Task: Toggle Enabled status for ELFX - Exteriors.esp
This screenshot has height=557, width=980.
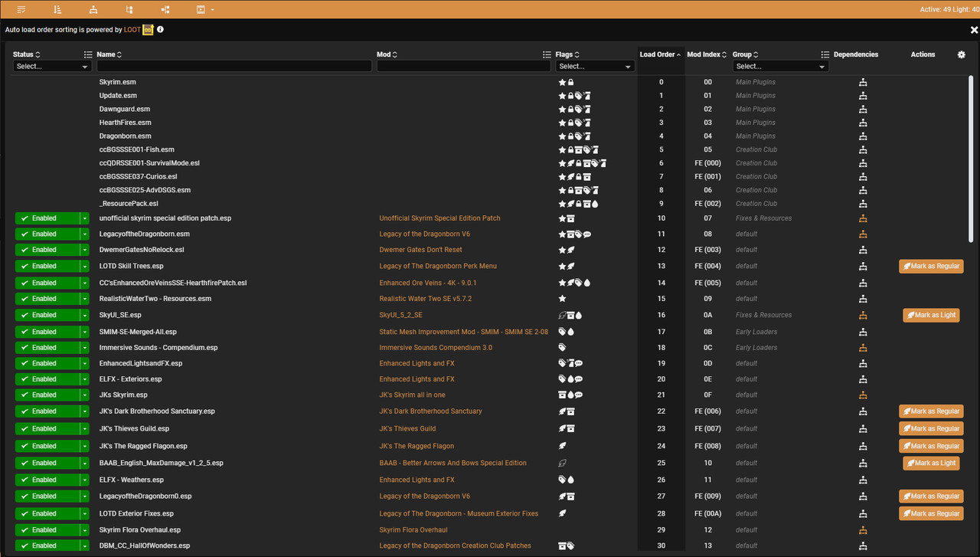Action: pyautogui.click(x=47, y=378)
